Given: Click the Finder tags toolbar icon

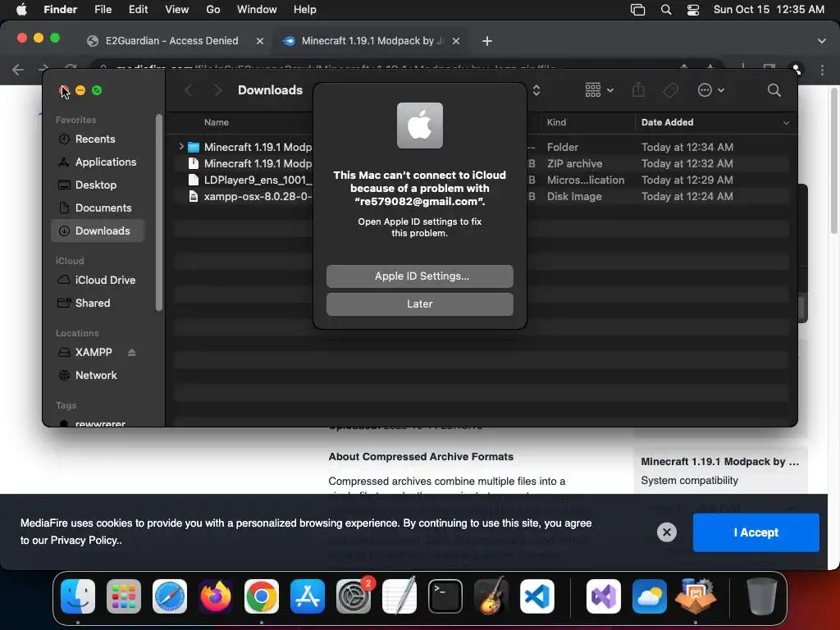Looking at the screenshot, I should pyautogui.click(x=671, y=90).
